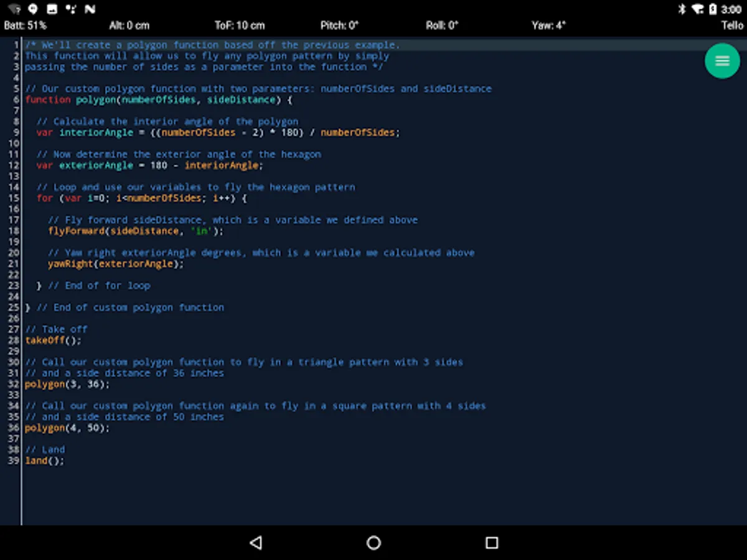Screen dimensions: 747x560
Task: Place cursor on the land(); line
Action: [44, 461]
